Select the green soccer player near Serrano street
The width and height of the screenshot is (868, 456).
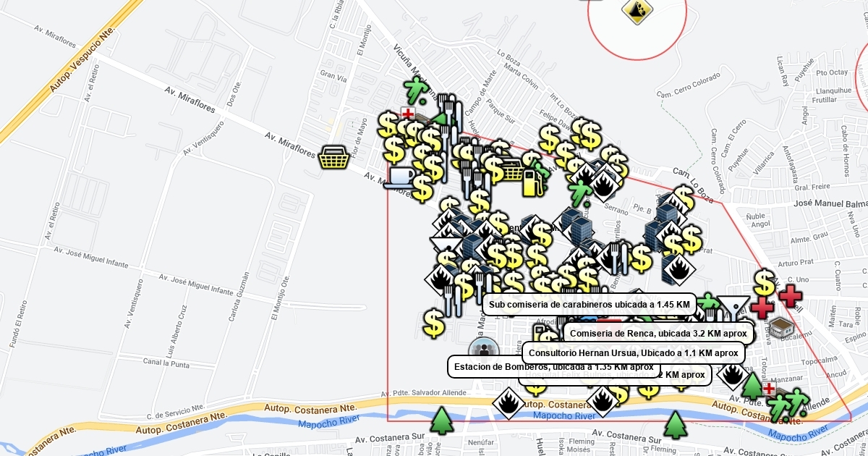tap(580, 193)
